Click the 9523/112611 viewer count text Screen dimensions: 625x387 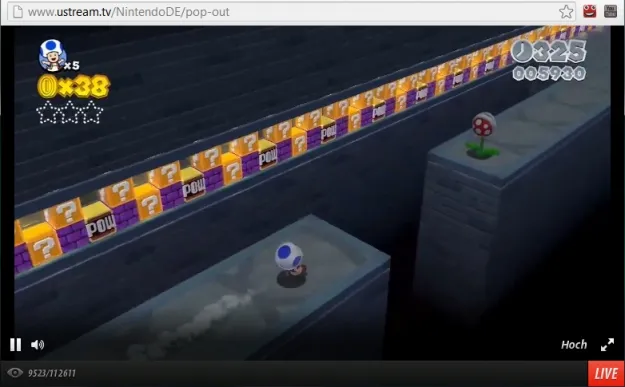point(52,373)
